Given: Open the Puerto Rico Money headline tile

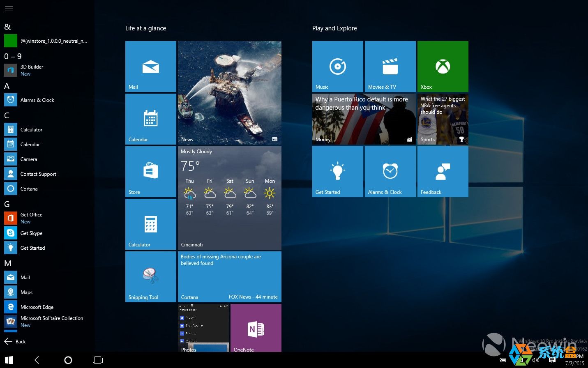Looking at the screenshot, I should coord(364,119).
